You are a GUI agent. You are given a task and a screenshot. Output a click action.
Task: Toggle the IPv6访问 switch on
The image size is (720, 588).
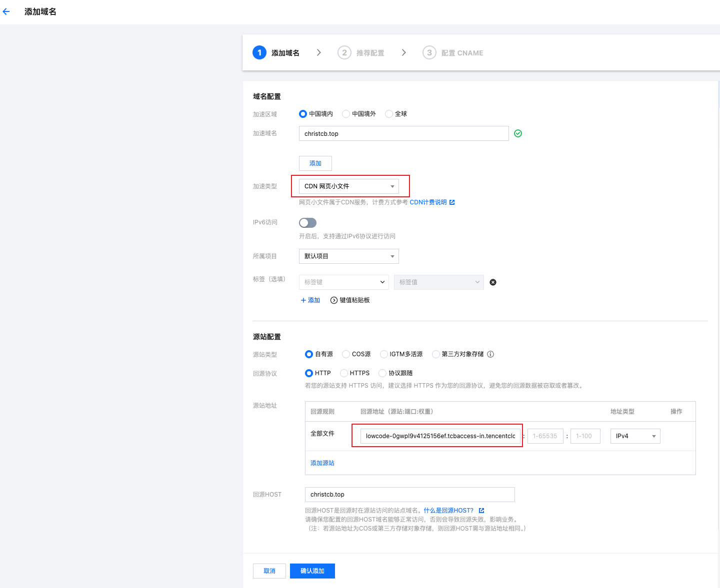pyautogui.click(x=307, y=223)
